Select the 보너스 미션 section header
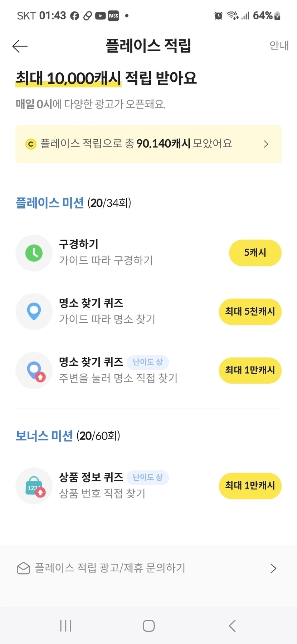Image resolution: width=297 pixels, height=644 pixels. [44, 436]
